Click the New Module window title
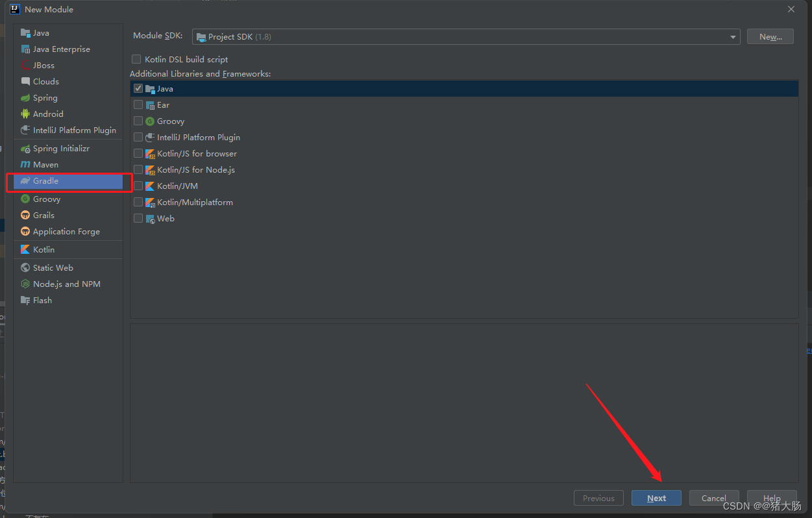This screenshot has width=812, height=518. pos(49,10)
